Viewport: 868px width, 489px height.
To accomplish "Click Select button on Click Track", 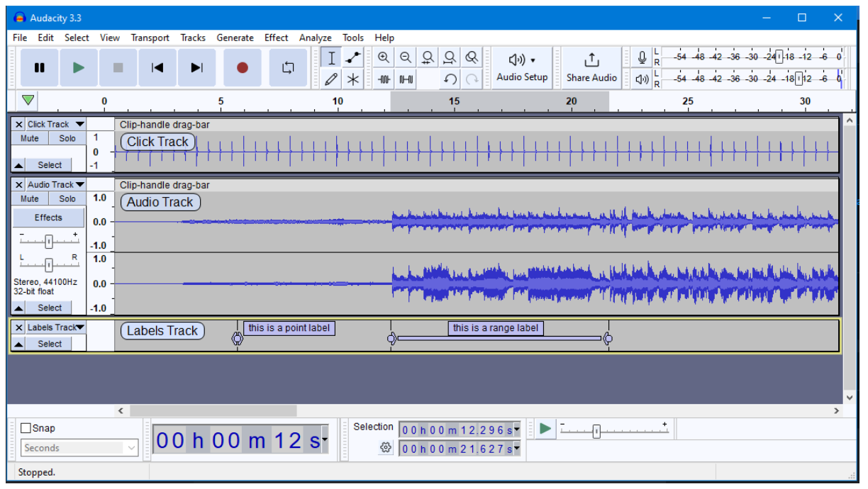I will click(50, 165).
